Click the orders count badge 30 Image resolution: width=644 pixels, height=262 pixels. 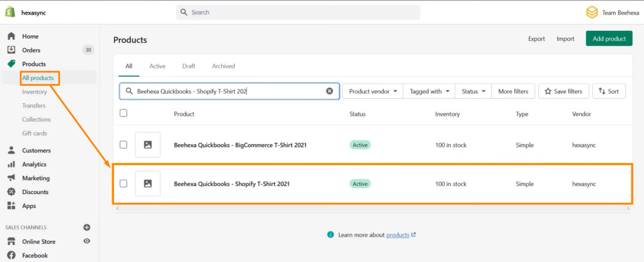88,50
